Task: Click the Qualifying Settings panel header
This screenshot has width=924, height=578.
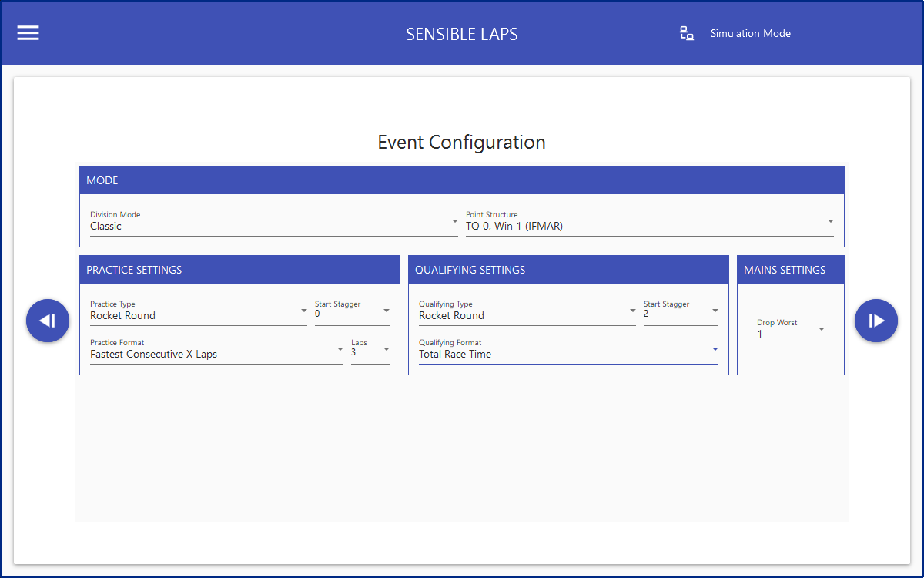Action: [568, 270]
